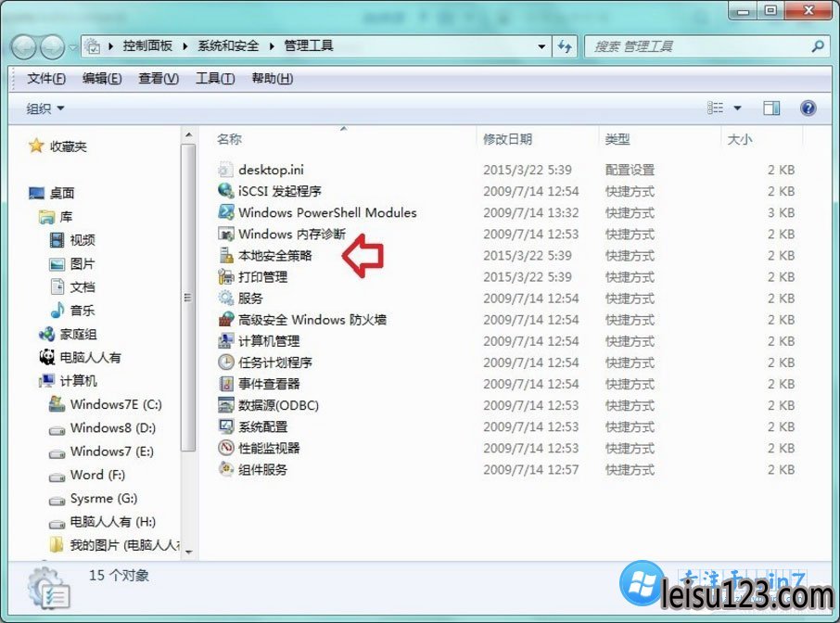Open the recent pages dropdown arrow
The image size is (840, 623).
pos(73,47)
